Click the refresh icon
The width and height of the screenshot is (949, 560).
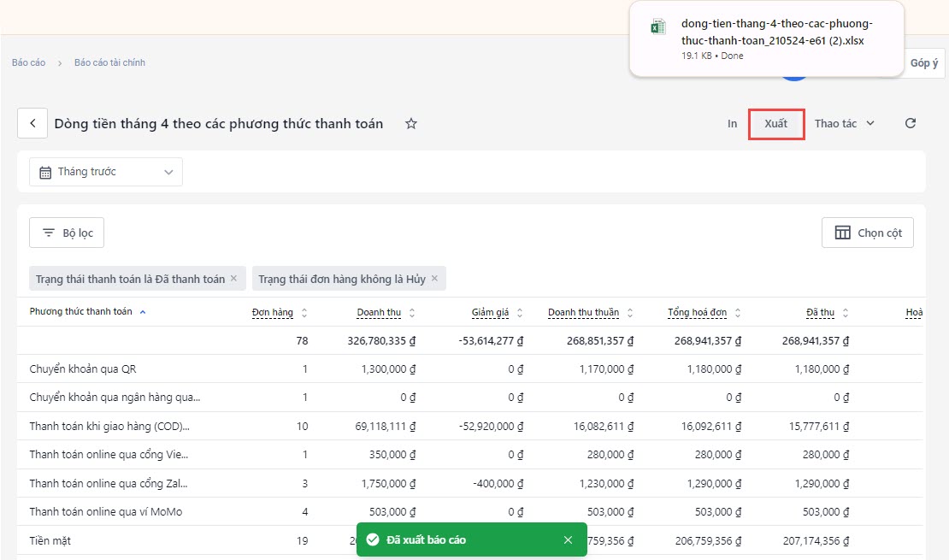pyautogui.click(x=911, y=123)
